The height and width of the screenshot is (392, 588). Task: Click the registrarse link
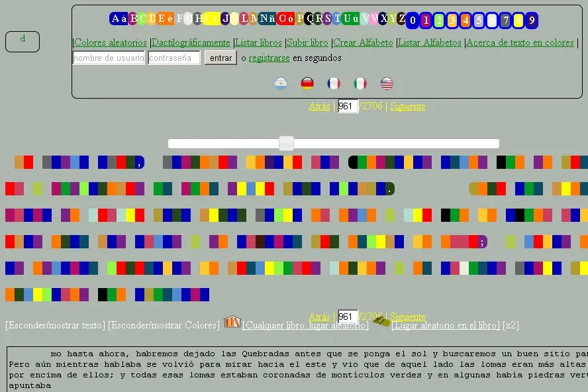pos(269,58)
